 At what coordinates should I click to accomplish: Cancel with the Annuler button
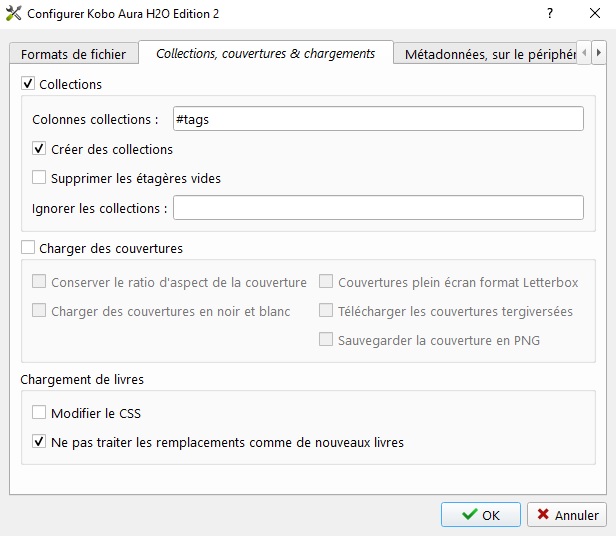coord(567,515)
